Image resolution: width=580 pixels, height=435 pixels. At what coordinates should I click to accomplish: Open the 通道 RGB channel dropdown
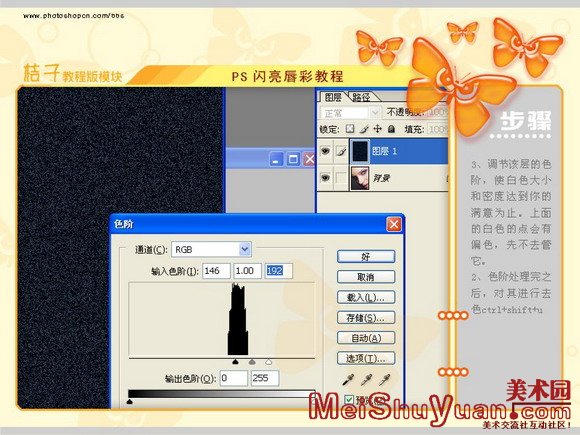pyautogui.click(x=212, y=250)
